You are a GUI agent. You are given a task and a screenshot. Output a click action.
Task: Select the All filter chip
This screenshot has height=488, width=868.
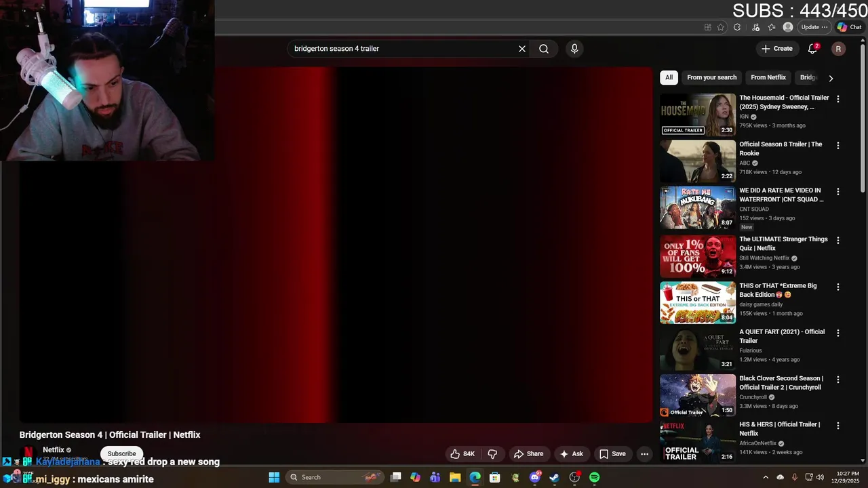point(669,77)
